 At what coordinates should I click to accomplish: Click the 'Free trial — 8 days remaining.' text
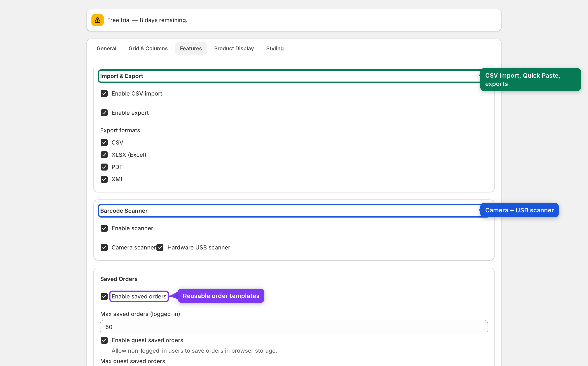(x=147, y=20)
